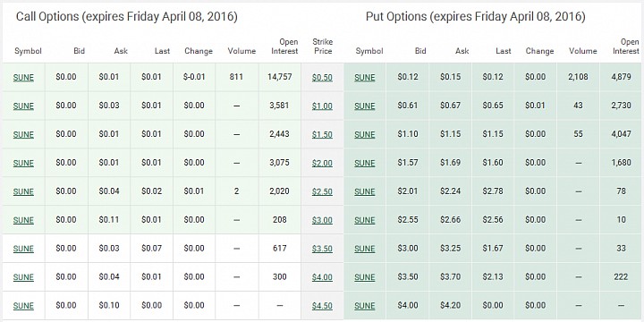
Task: Click the call options Volume column header
Action: pos(241,51)
